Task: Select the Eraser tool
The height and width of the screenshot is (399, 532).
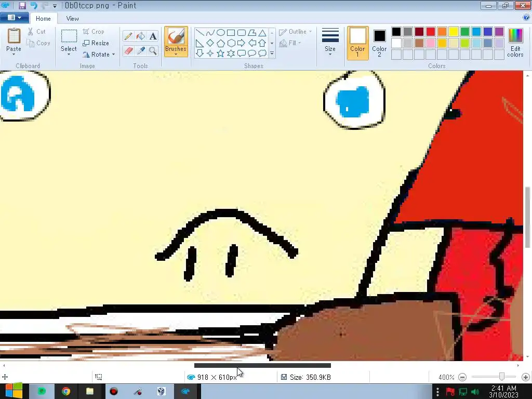Action: click(128, 51)
